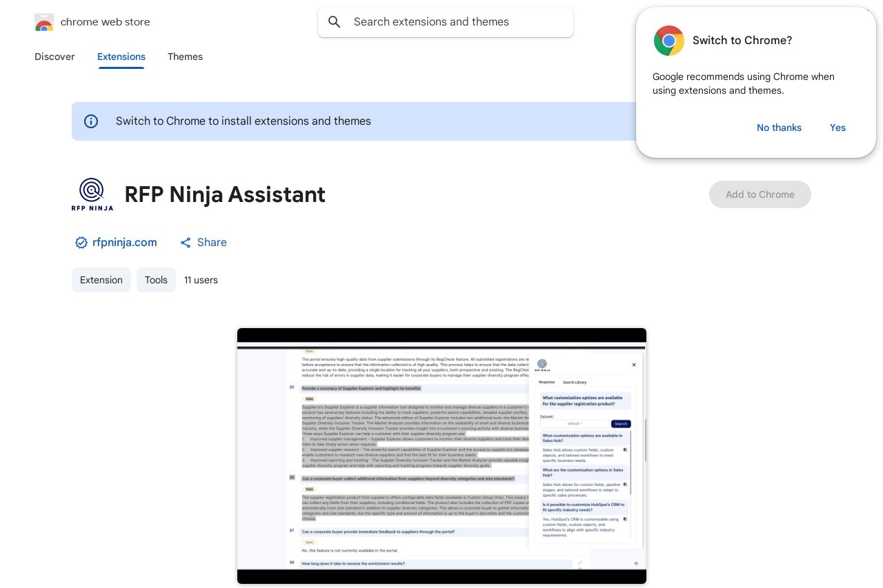The width and height of the screenshot is (883, 588).
Task: Click the search magnifier icon
Action: coord(335,22)
